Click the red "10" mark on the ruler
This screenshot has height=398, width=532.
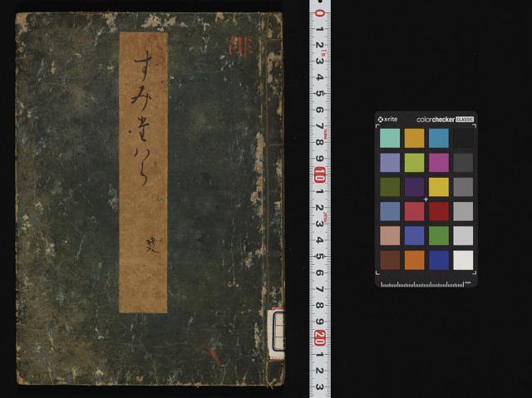tap(320, 175)
